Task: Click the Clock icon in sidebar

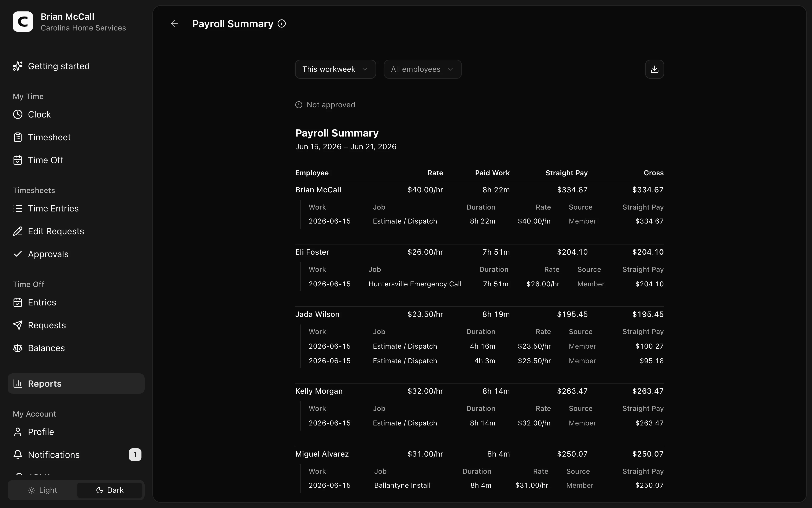Action: pyautogui.click(x=18, y=114)
